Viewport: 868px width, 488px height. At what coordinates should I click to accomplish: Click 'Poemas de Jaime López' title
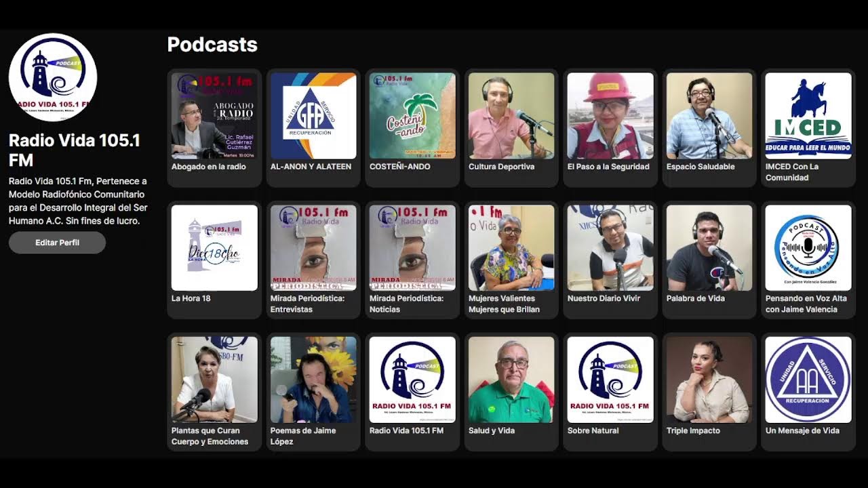pos(303,436)
